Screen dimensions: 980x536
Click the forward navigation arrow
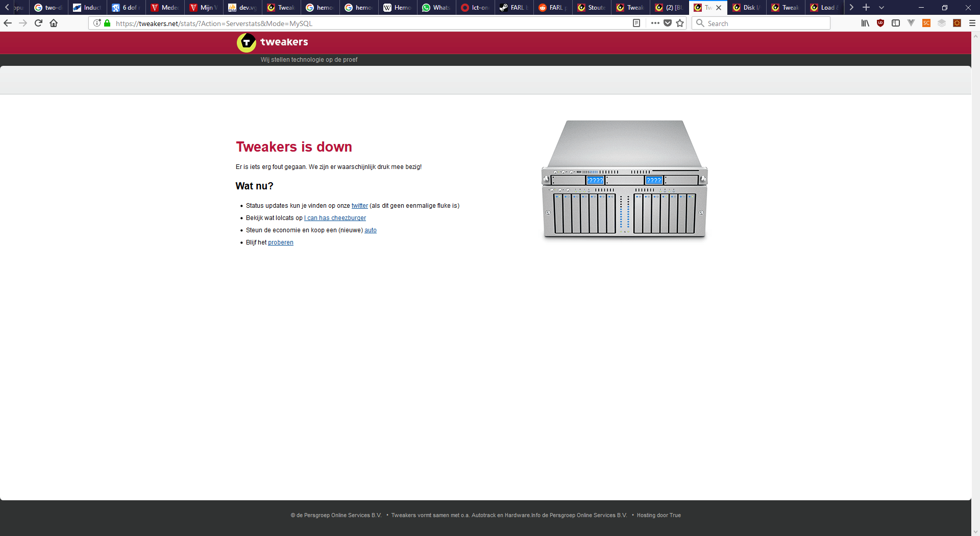(23, 23)
